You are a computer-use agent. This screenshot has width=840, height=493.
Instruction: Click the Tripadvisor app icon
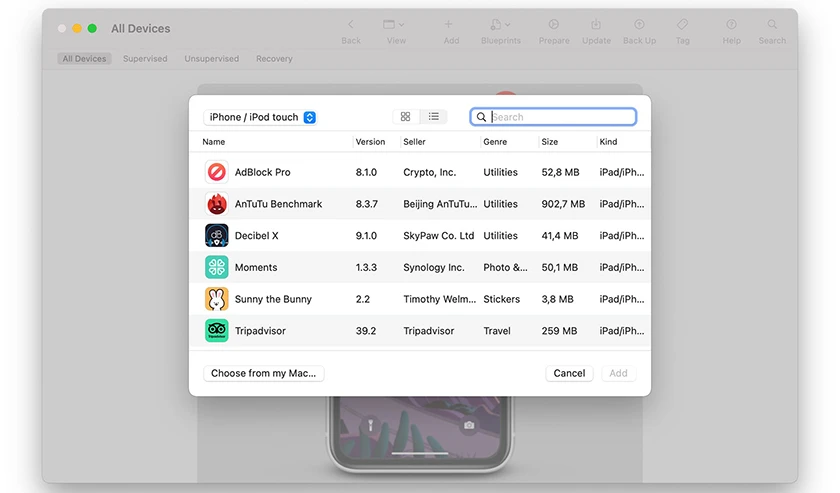pos(216,331)
